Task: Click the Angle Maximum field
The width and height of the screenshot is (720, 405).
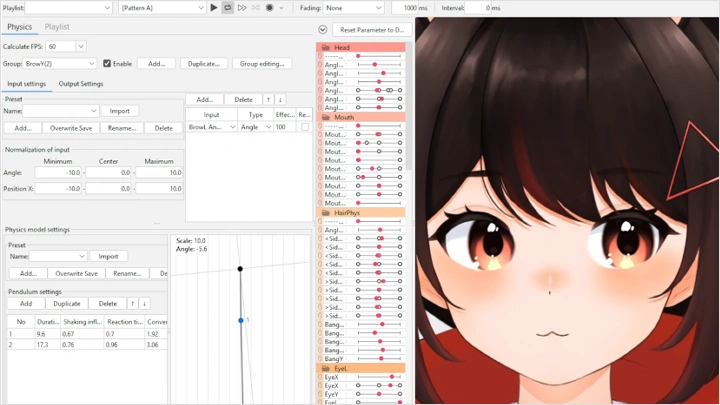Action: [x=159, y=173]
